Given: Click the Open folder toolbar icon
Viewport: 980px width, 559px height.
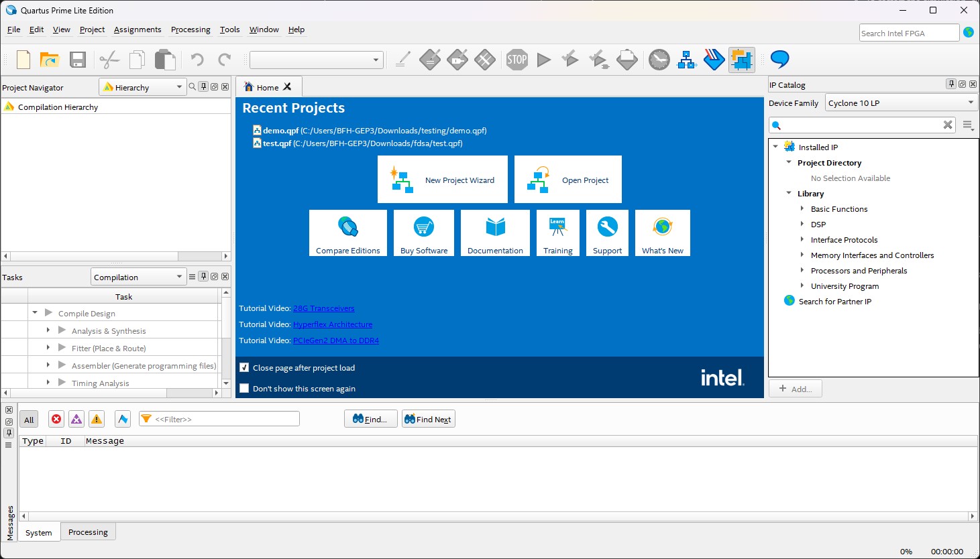Looking at the screenshot, I should point(50,60).
